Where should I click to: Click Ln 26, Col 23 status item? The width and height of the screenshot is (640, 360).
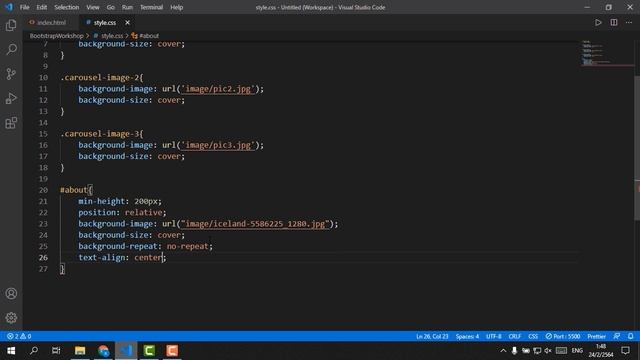tap(432, 336)
